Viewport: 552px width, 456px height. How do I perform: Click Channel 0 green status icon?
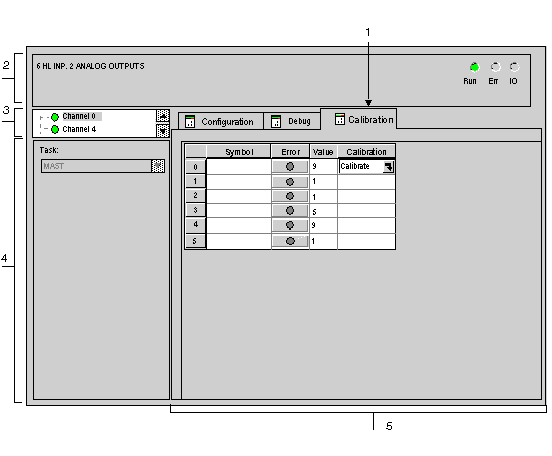(55, 117)
